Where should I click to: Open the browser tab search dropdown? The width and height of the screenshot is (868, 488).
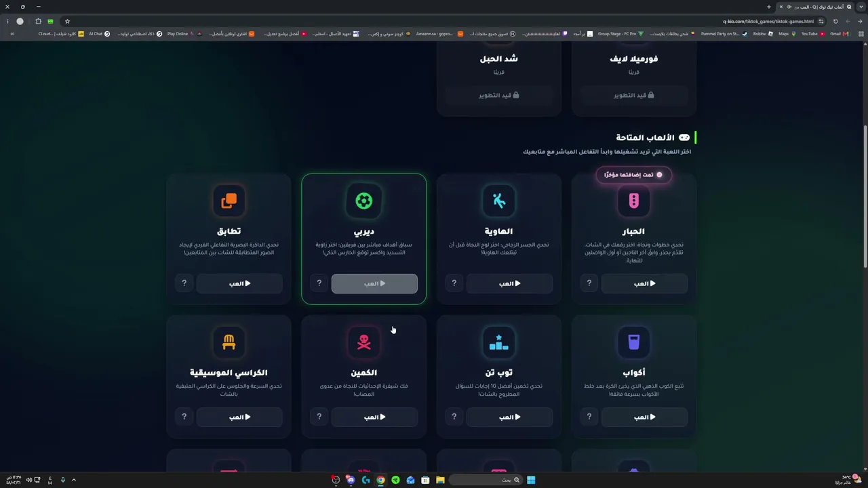(x=861, y=7)
